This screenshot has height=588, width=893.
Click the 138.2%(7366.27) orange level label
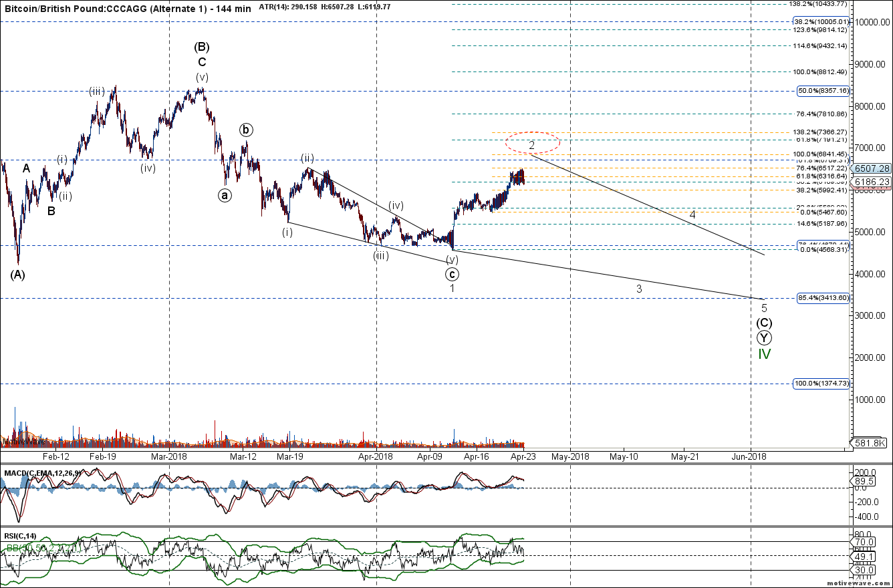pyautogui.click(x=820, y=132)
